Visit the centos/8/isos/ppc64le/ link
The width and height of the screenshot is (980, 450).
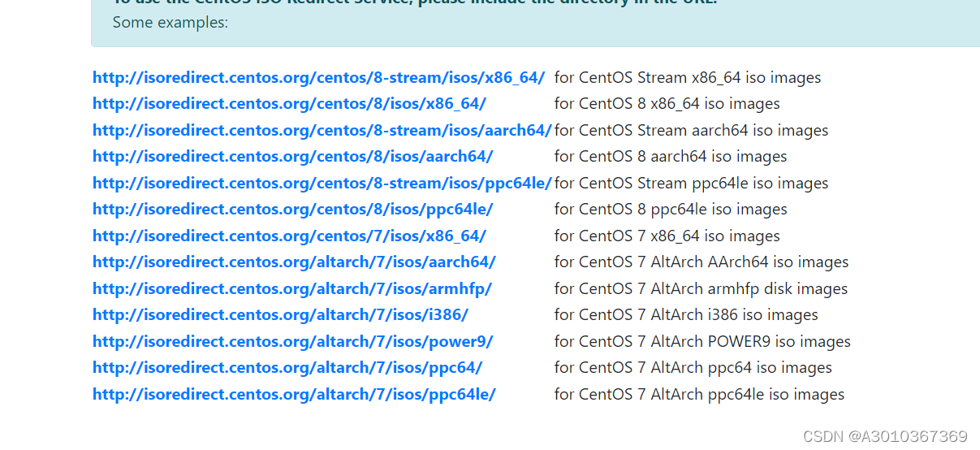(x=292, y=210)
